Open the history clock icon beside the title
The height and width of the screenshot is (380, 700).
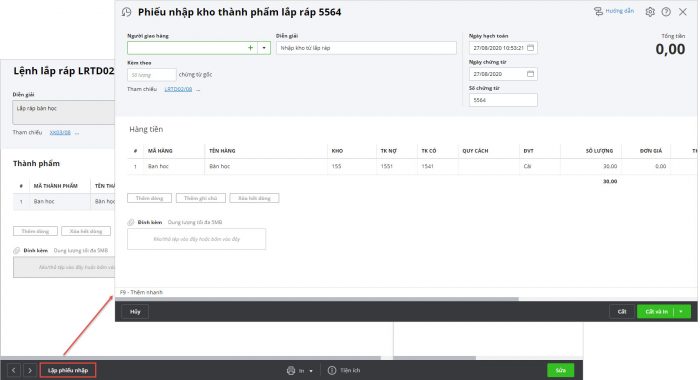pos(126,12)
